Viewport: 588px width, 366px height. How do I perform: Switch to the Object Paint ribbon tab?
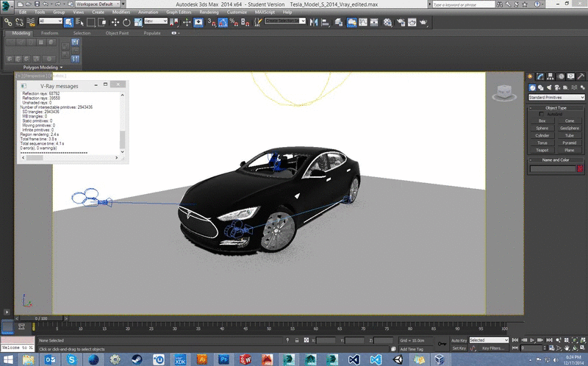(117, 33)
